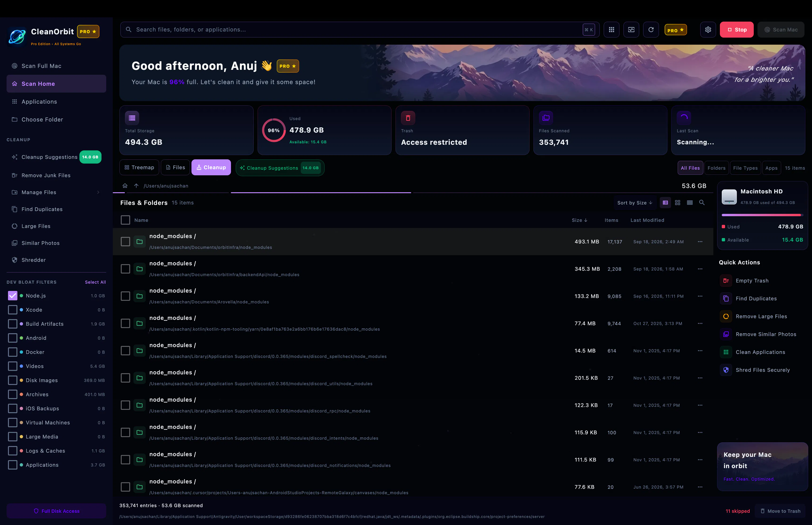
Task: Click Select All in Dev Bloat Filters
Action: pyautogui.click(x=95, y=282)
